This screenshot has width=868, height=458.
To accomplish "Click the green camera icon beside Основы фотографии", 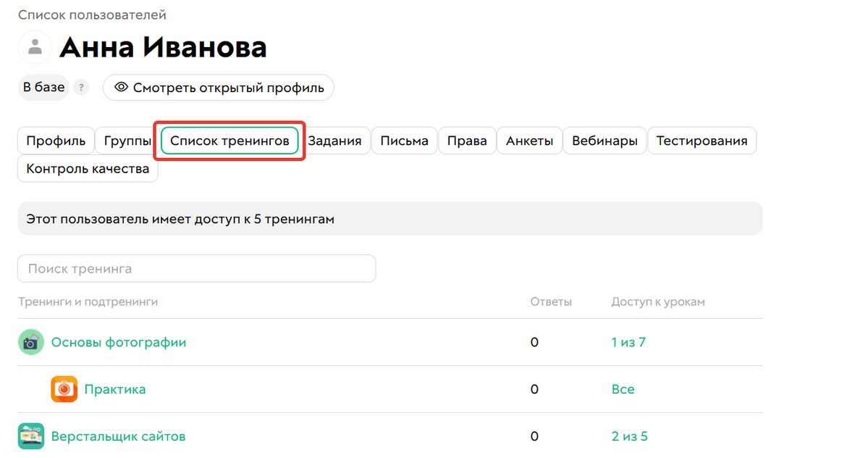I will coord(30,341).
